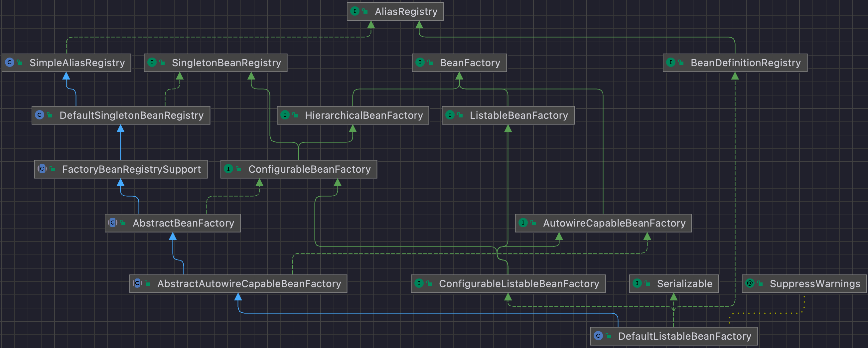The width and height of the screenshot is (868, 348).
Task: Click the interface icon on Serializable
Action: point(637,283)
